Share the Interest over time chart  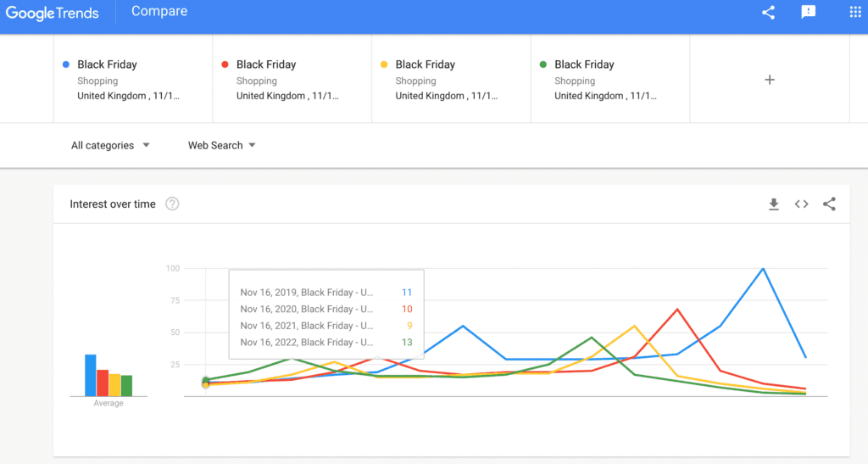point(829,204)
